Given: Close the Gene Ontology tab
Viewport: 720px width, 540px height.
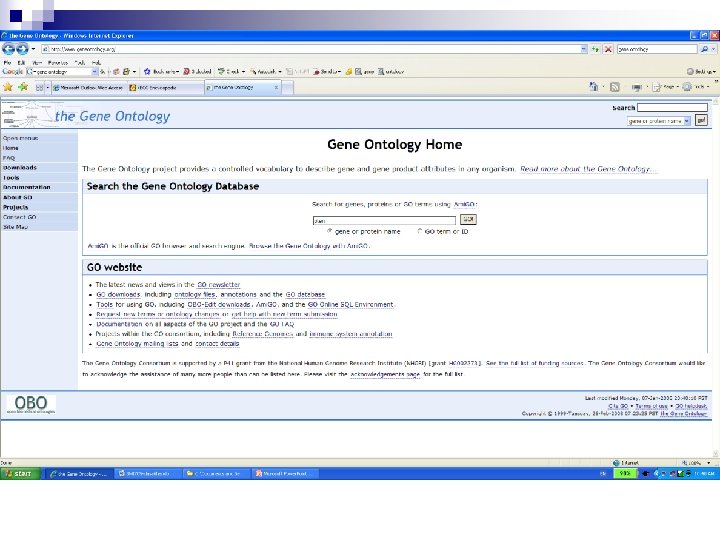Looking at the screenshot, I should click(276, 87).
